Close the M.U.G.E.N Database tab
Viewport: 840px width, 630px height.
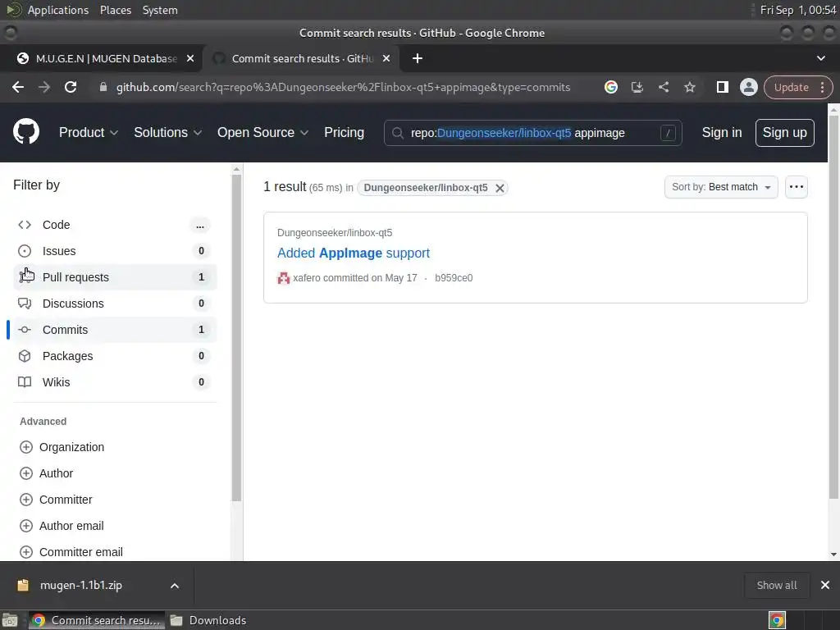click(190, 58)
